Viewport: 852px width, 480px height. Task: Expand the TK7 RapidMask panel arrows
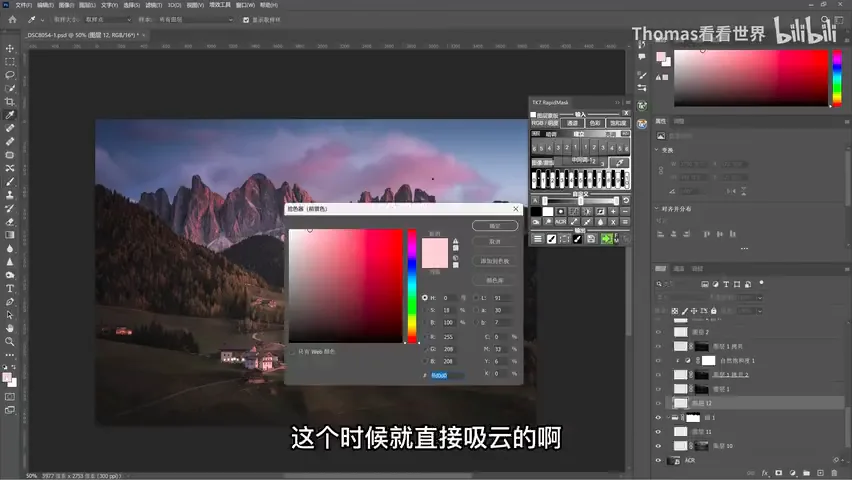pos(617,102)
